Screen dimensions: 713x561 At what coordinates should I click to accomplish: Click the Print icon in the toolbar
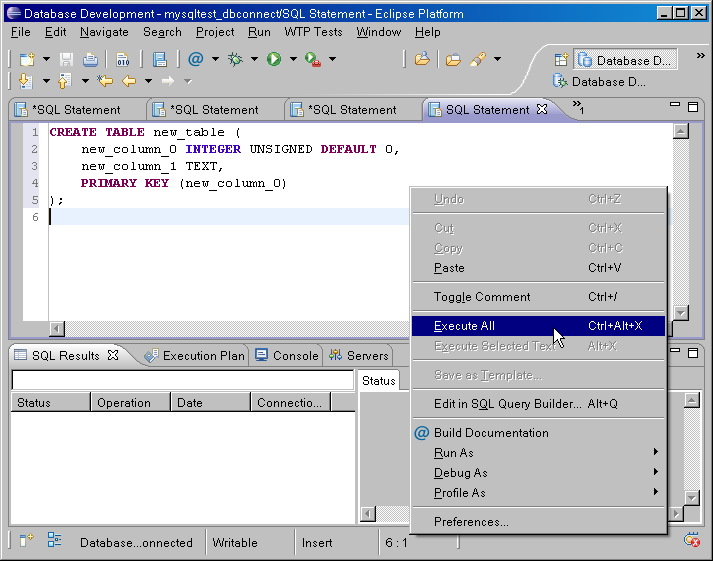pyautogui.click(x=90, y=60)
